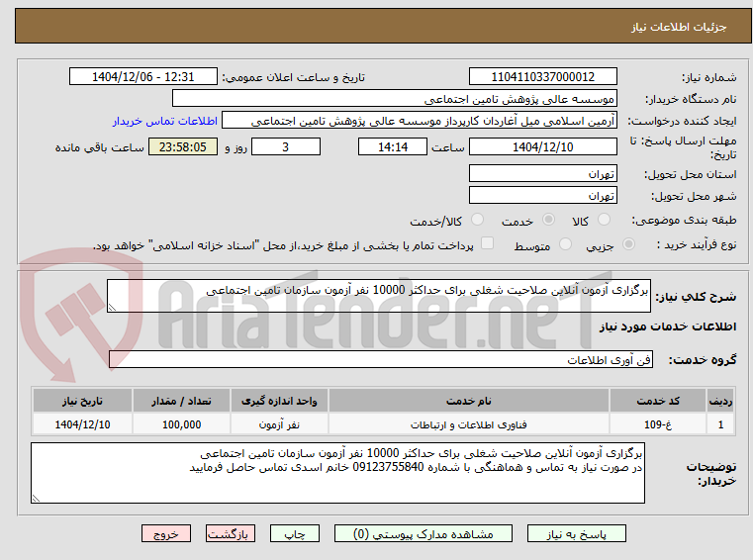Click unit cell 'نفر آزمون'

pyautogui.click(x=279, y=424)
